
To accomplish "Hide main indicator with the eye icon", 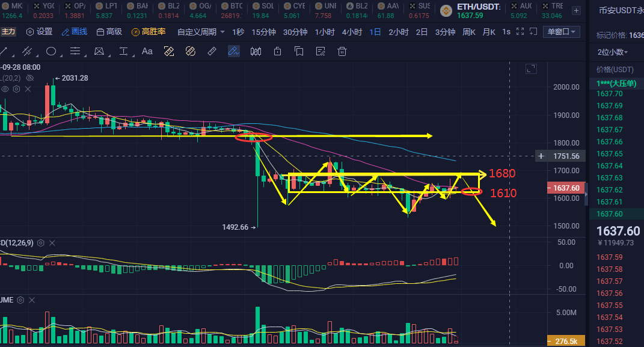I will click(x=5, y=88).
